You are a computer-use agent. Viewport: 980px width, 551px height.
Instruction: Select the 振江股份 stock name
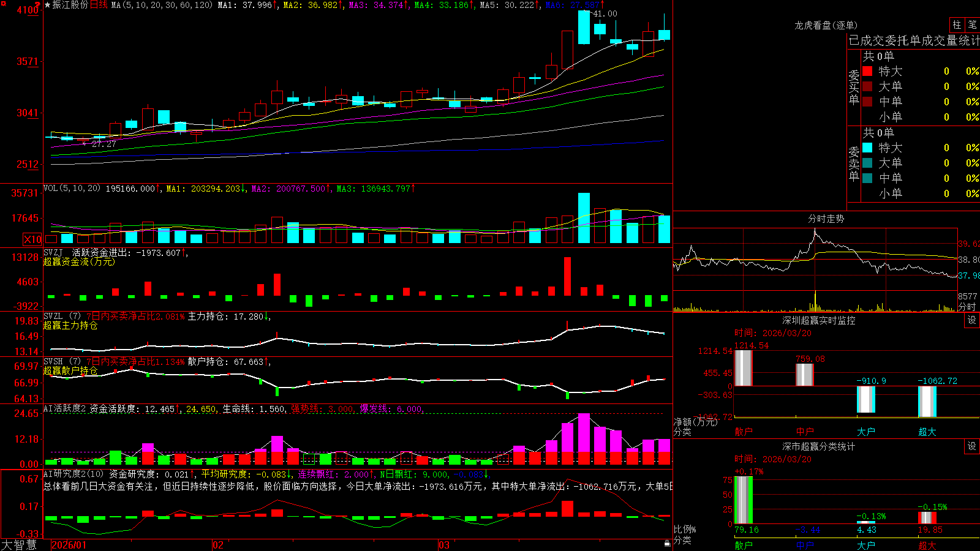pos(70,5)
